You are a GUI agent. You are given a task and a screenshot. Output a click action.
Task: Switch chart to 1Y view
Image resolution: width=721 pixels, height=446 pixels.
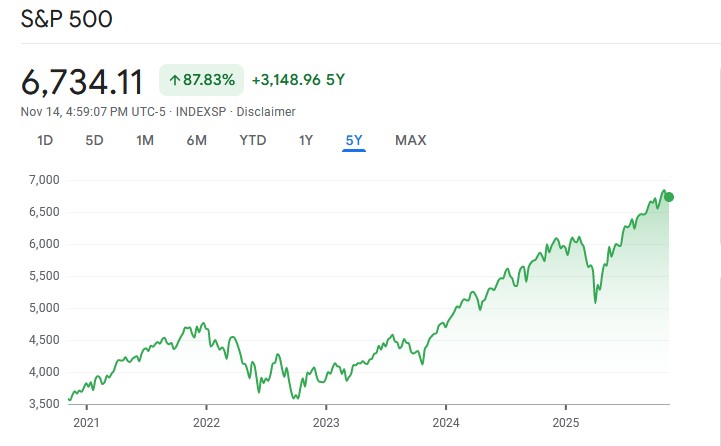[x=306, y=140]
